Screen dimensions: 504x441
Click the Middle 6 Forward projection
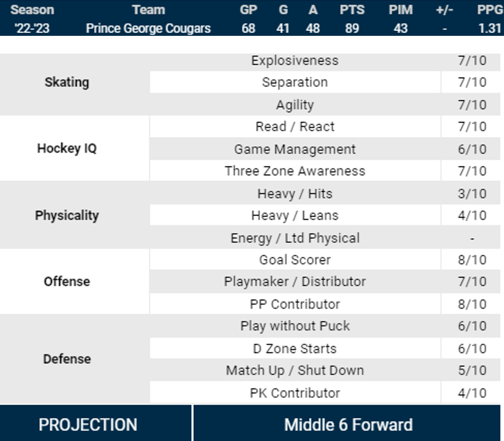(348, 425)
